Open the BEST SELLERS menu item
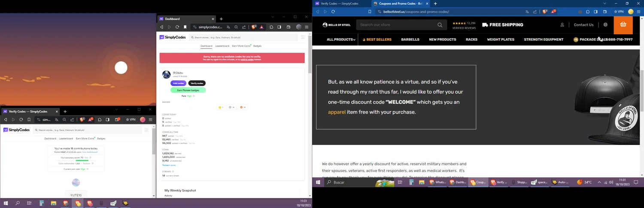 pyautogui.click(x=377, y=39)
